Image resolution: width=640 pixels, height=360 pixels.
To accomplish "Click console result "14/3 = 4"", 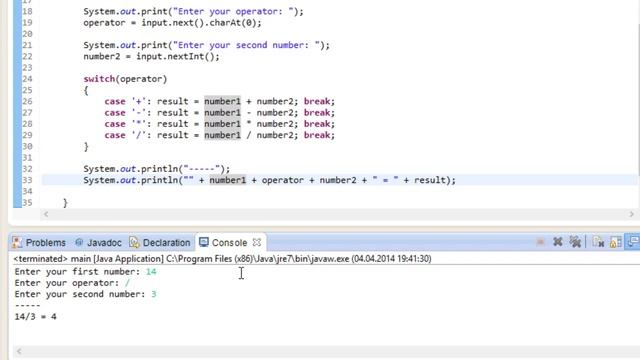I will point(36,317).
